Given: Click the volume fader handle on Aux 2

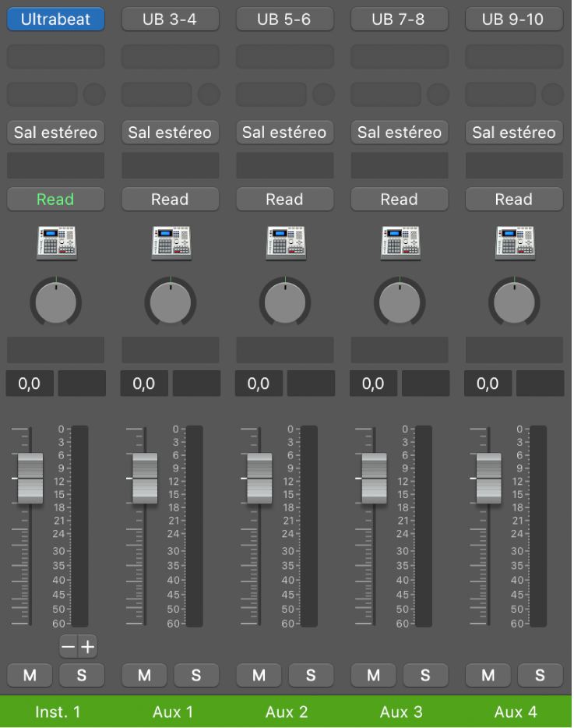Looking at the screenshot, I should [x=259, y=479].
